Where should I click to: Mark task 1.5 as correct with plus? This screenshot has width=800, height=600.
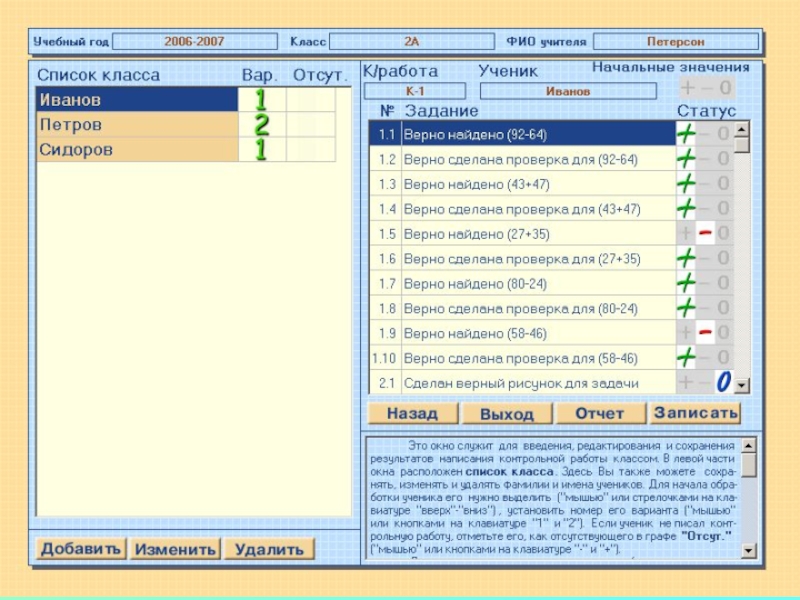click(x=686, y=234)
